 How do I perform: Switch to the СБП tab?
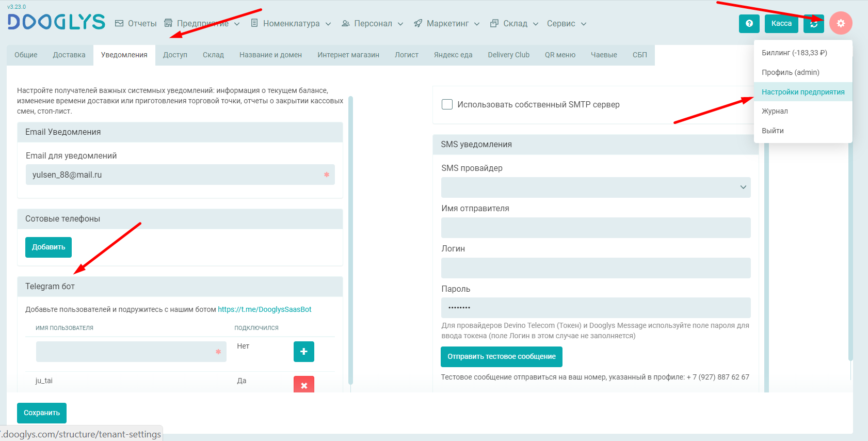point(640,55)
